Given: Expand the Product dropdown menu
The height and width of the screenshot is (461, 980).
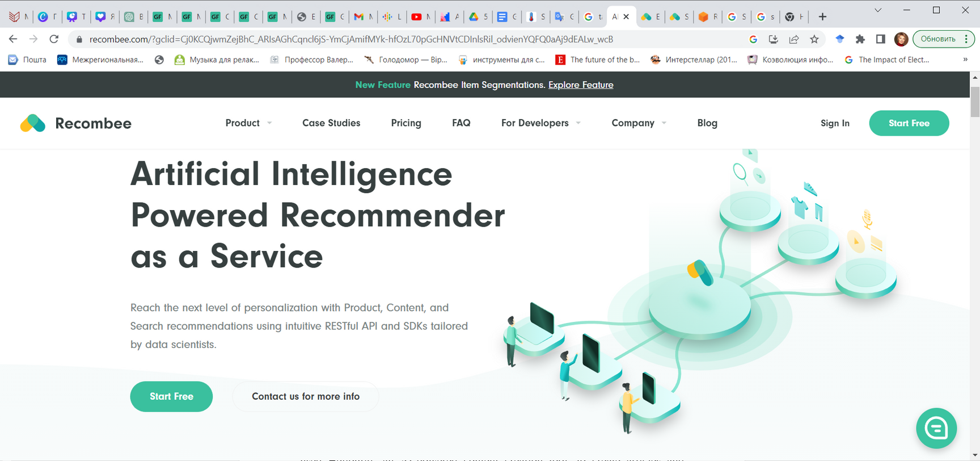Looking at the screenshot, I should [x=248, y=123].
